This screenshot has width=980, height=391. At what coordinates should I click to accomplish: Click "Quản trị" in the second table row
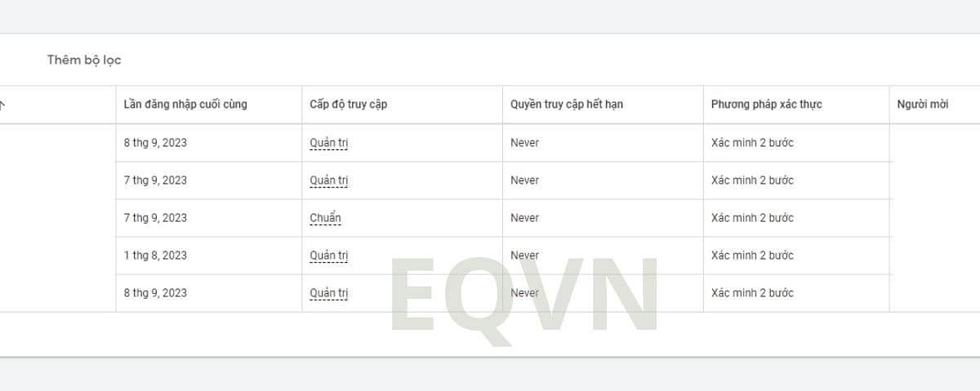point(329,180)
